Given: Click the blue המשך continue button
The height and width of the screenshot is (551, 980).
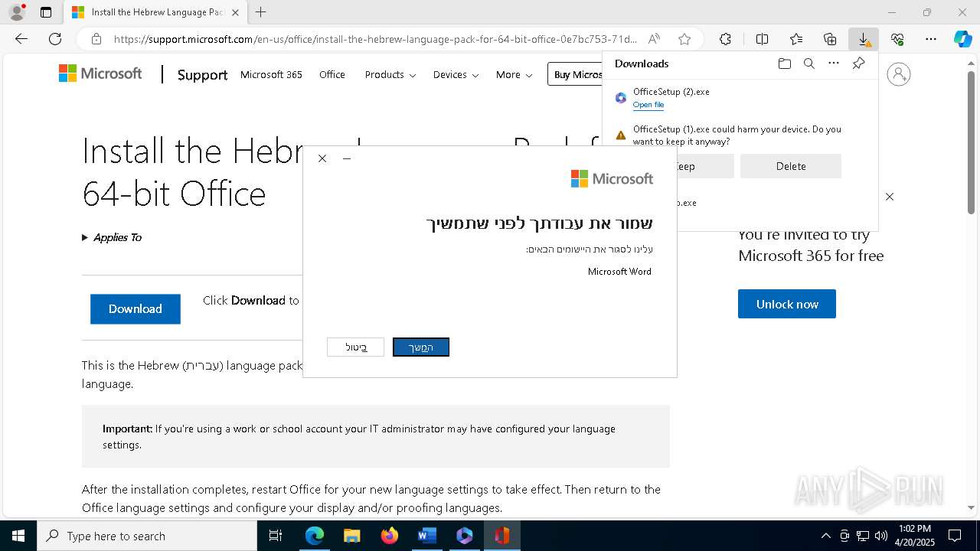Looking at the screenshot, I should [x=421, y=347].
